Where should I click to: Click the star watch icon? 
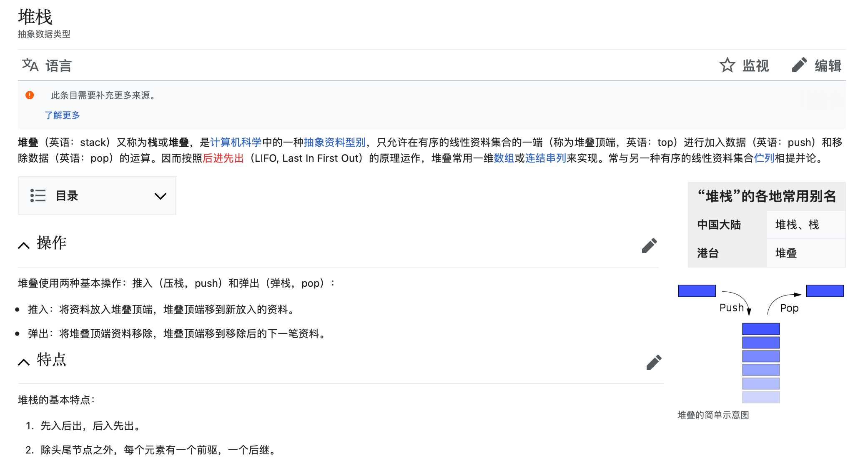point(727,65)
